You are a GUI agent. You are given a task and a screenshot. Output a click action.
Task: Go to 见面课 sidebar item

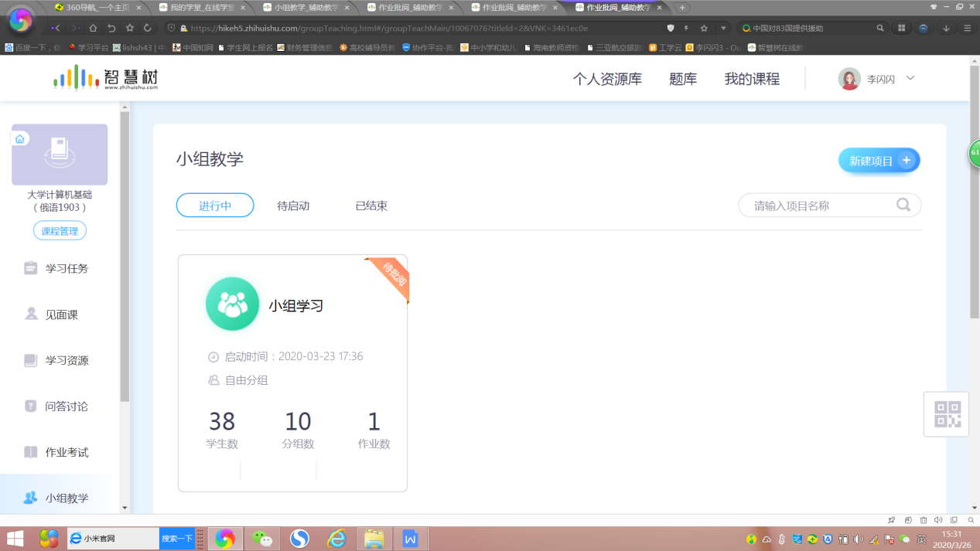(x=61, y=315)
